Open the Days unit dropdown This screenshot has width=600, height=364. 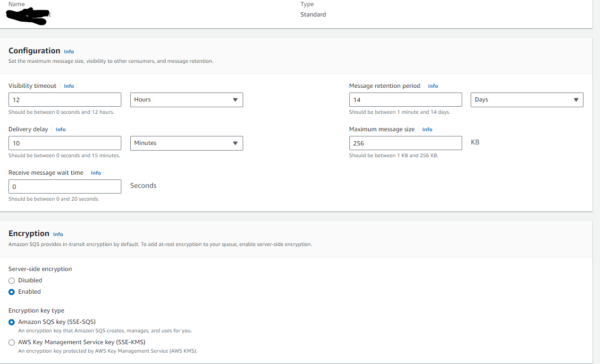pyautogui.click(x=527, y=100)
